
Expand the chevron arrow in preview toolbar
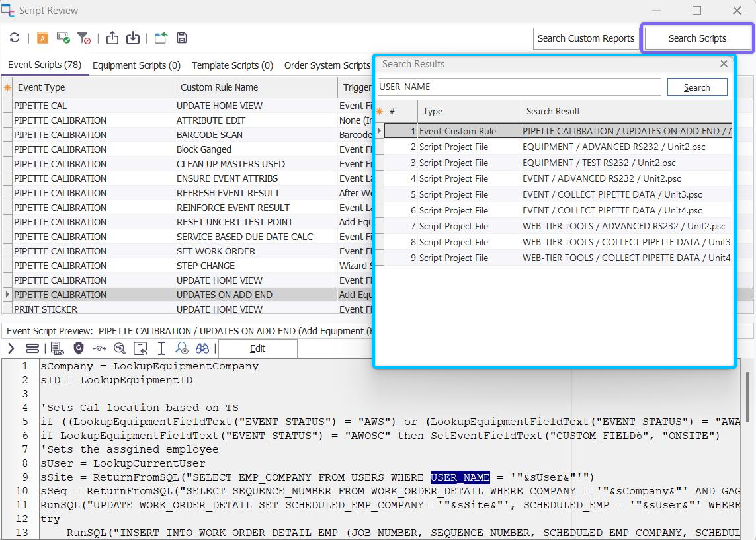coord(11,348)
